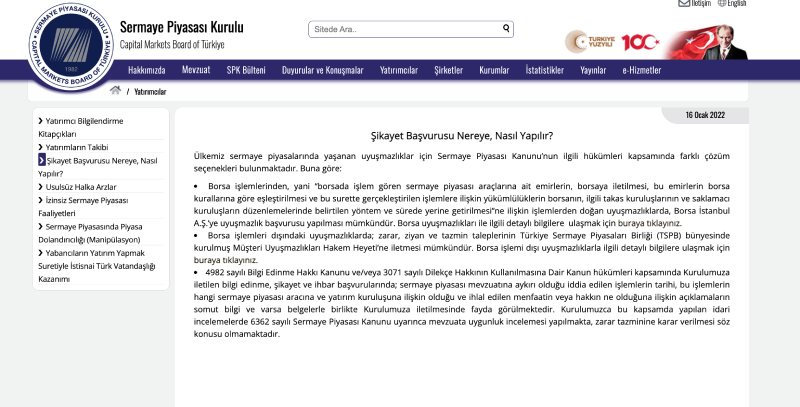Open the SPK Bülteni menu
This screenshot has width=800, height=407.
pos(246,70)
